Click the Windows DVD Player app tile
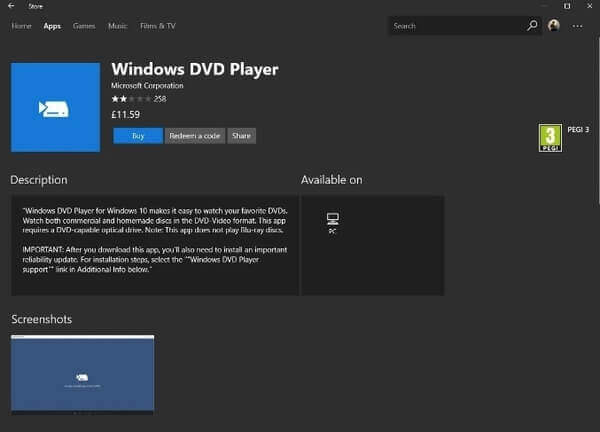The image size is (600, 432). point(55,108)
